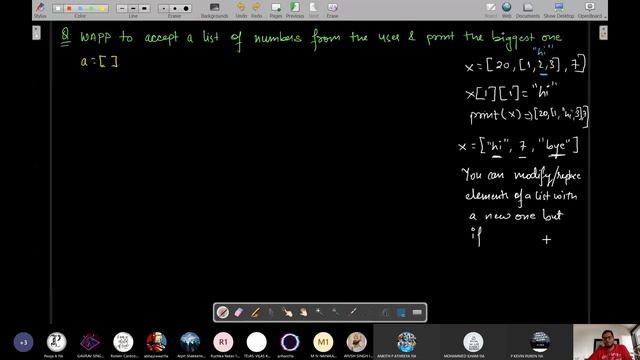Image resolution: width=640 pixels, height=360 pixels.
Task: Pick the white pen color
Action: (x=58, y=8)
